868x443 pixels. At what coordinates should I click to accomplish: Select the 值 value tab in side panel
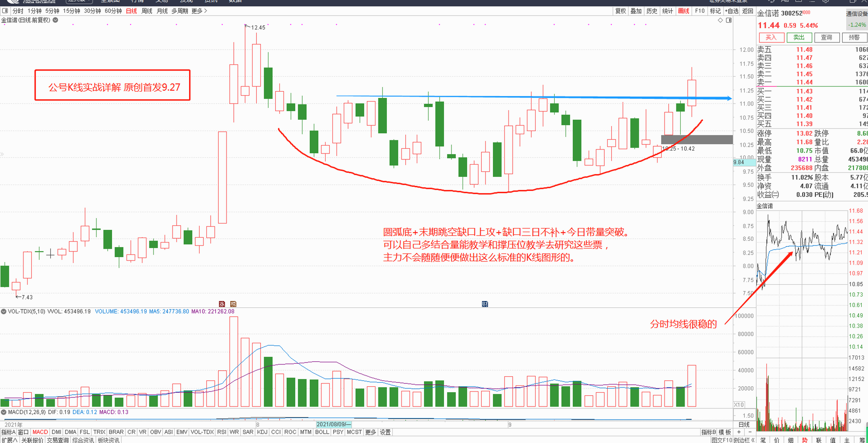[x=833, y=440]
